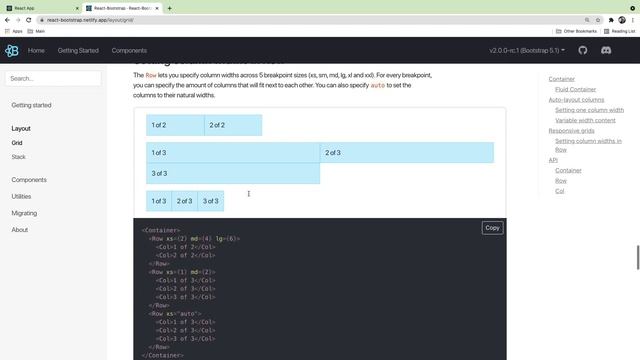This screenshot has width=640, height=360.
Task: Click the React-Bootstrap logo icon
Action: 12,51
